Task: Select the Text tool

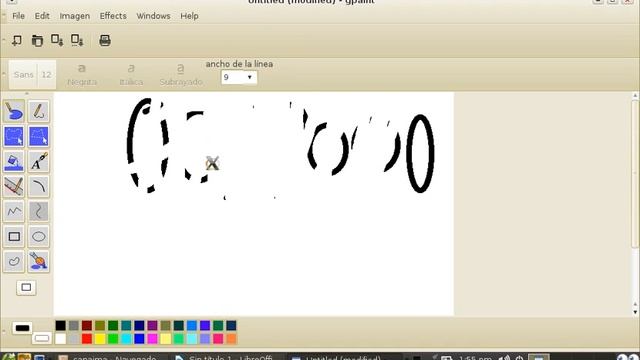Action: tap(39, 162)
